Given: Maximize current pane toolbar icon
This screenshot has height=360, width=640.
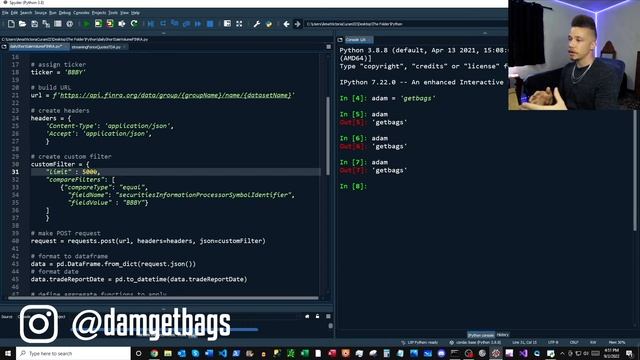Looking at the screenshot, I should [227, 24].
